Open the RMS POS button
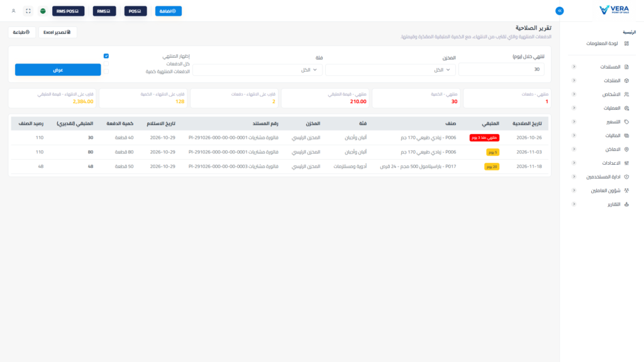 [68, 11]
